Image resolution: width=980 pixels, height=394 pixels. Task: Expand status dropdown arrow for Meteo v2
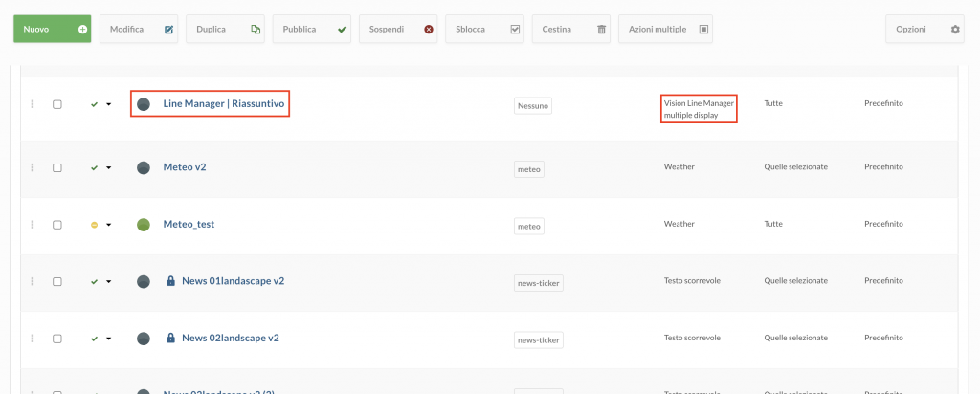[109, 168]
